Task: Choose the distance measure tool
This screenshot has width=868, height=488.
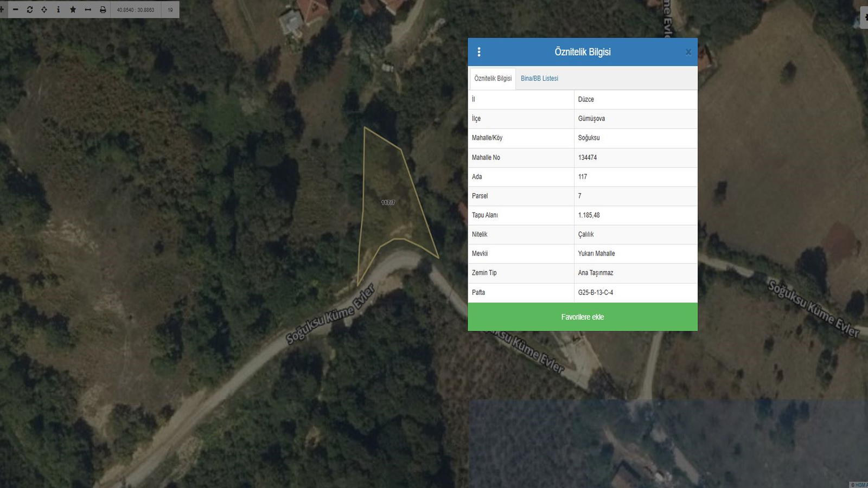Action: pyautogui.click(x=88, y=10)
